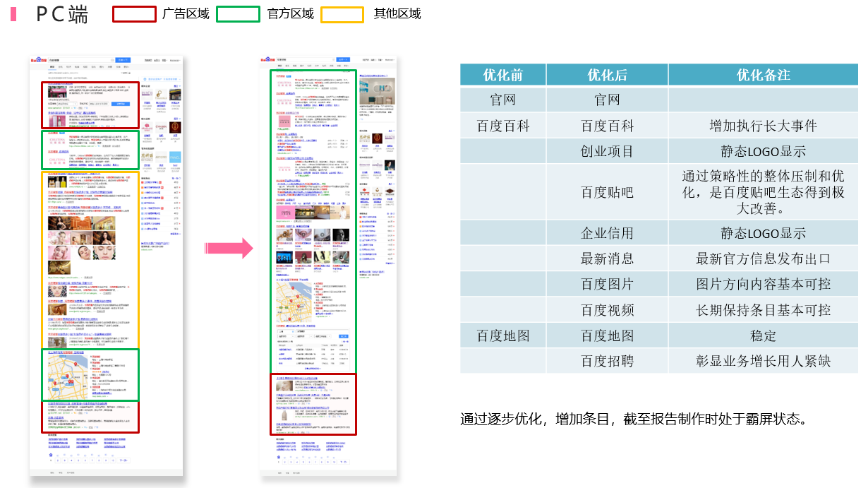
Task: Focus the search box in the after screenshot
Action: pyautogui.click(x=306, y=60)
